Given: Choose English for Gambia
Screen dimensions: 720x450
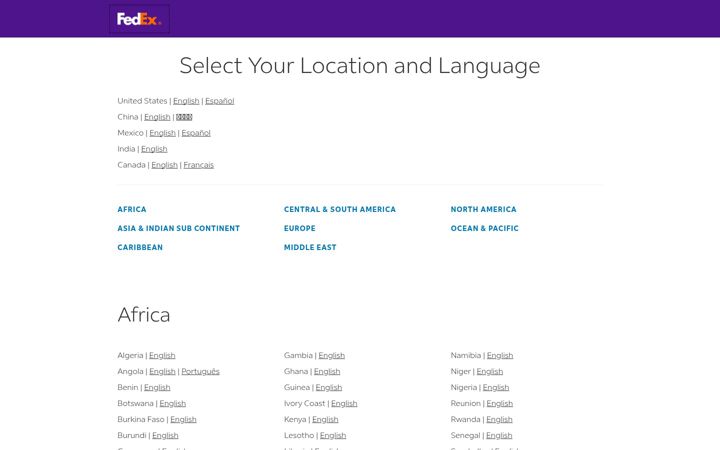Looking at the screenshot, I should tap(332, 355).
